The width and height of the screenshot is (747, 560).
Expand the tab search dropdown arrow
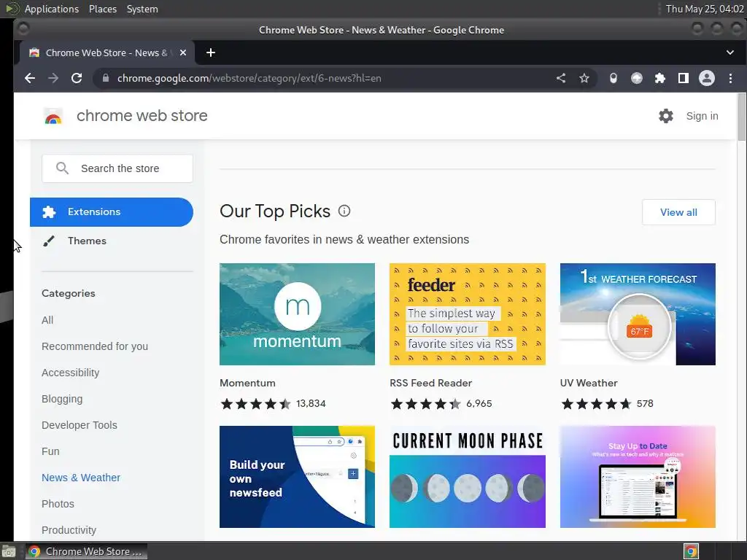click(x=729, y=52)
